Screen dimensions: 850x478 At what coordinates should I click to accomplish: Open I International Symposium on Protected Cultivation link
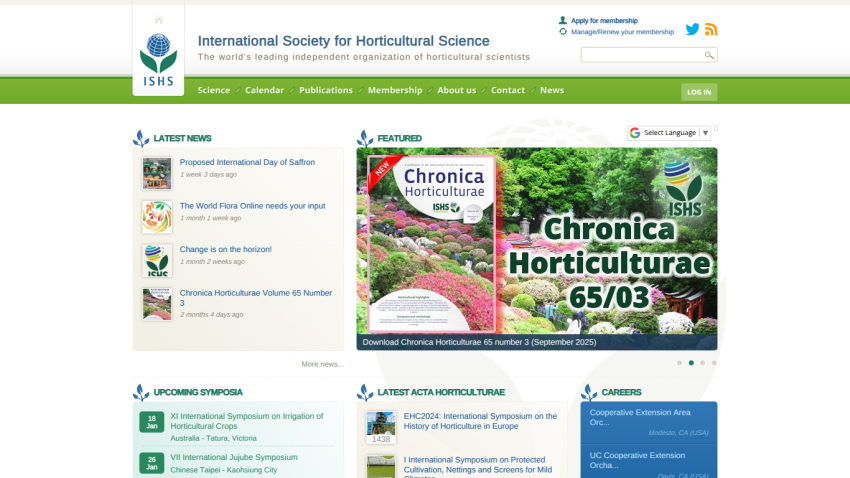click(x=478, y=467)
